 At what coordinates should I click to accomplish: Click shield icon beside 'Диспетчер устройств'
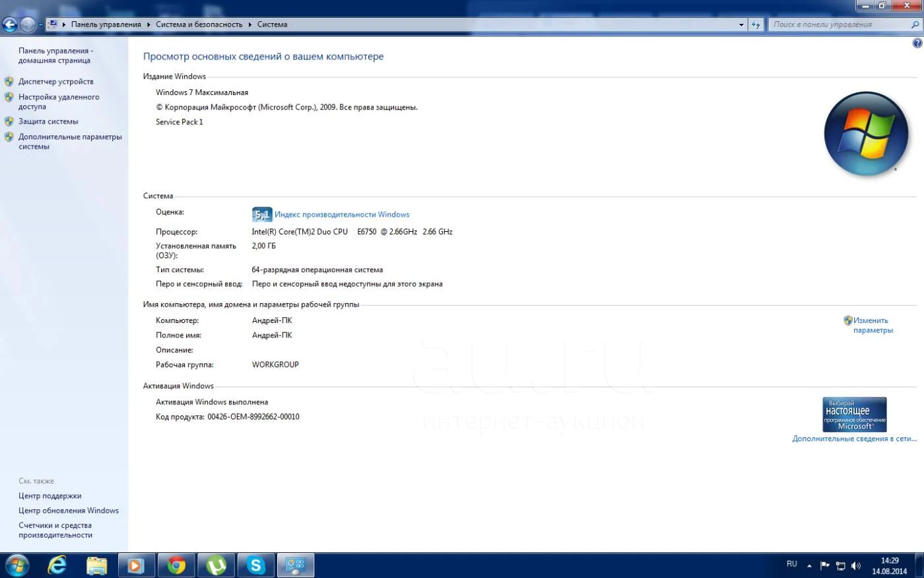[x=9, y=81]
